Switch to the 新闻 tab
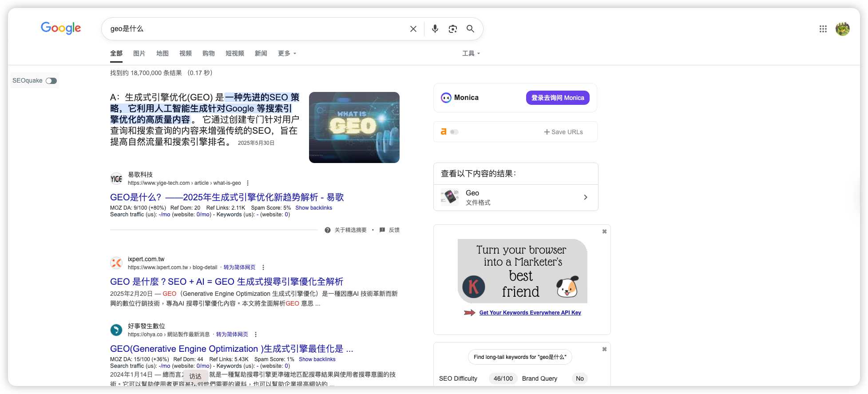 [261, 53]
